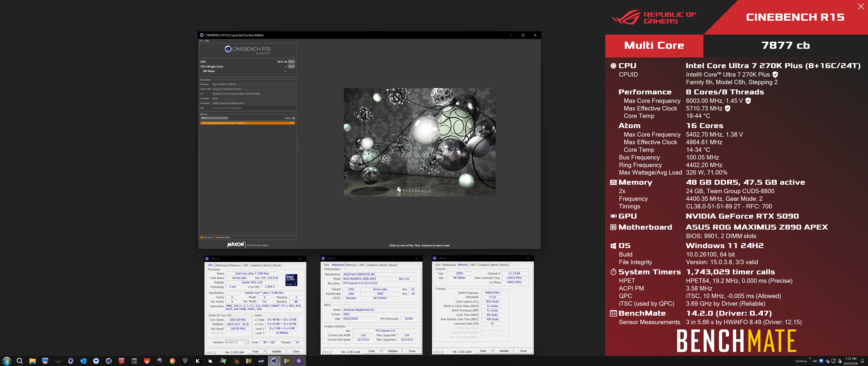The image size is (868, 366).
Task: Click Max Core Frequency 6003.00 MHz, 1.45 V
Action: tap(714, 101)
